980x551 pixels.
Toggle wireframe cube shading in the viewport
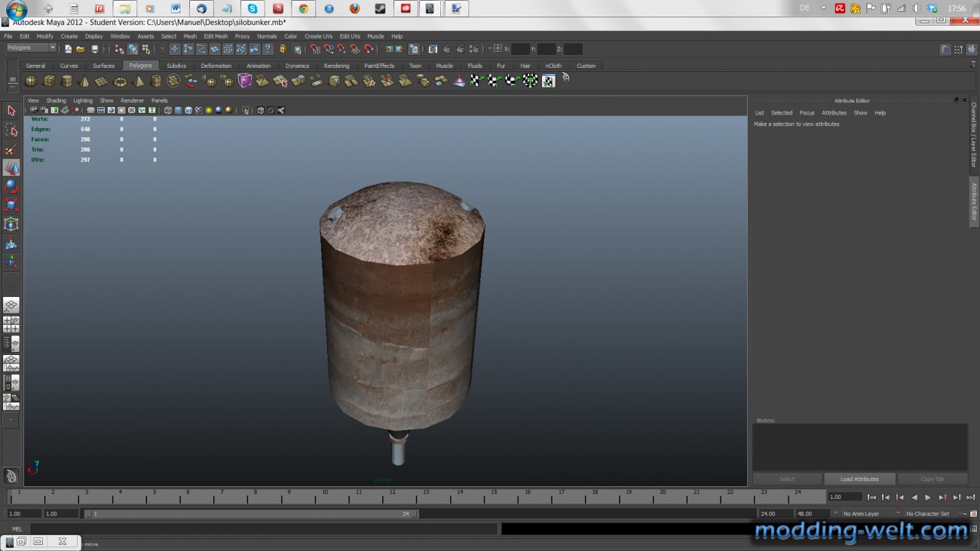click(168, 110)
